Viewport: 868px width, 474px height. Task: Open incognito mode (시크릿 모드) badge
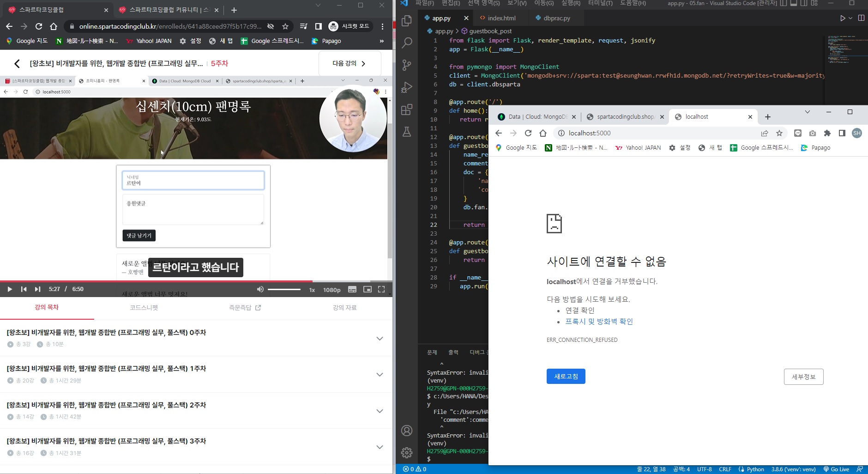click(350, 26)
